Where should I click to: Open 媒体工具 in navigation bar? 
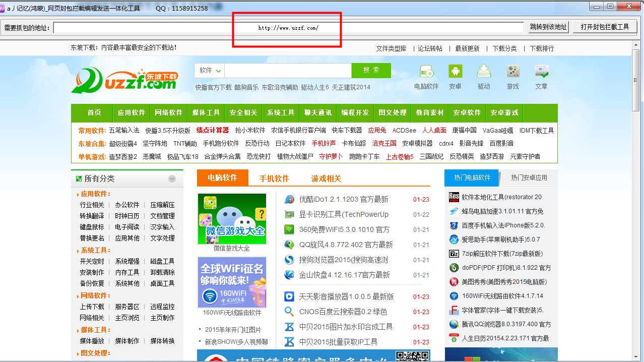click(206, 112)
